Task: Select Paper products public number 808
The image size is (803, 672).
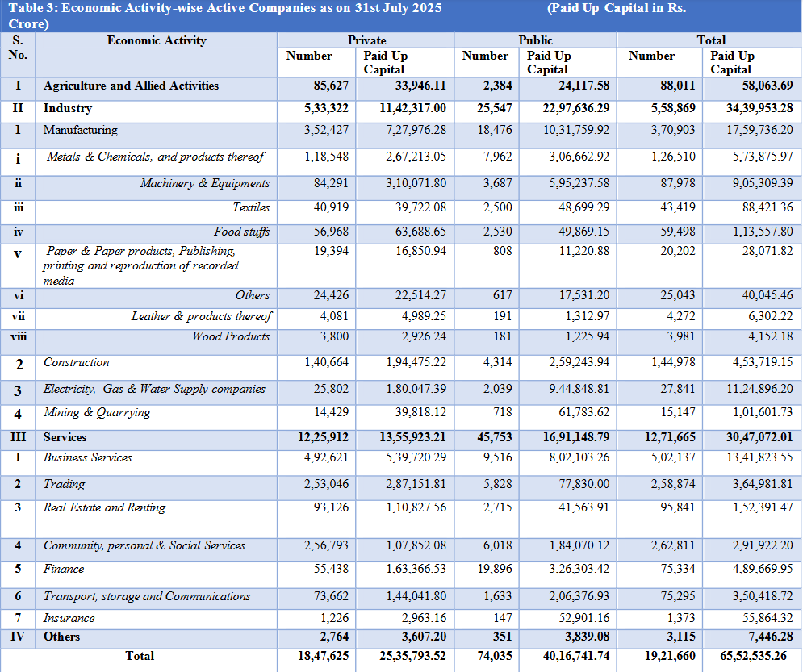Action: tap(502, 251)
